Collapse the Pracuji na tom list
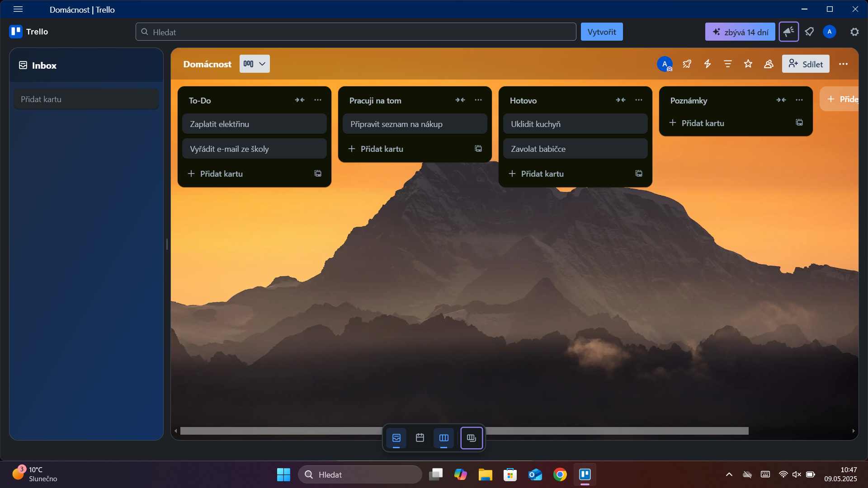 (460, 100)
